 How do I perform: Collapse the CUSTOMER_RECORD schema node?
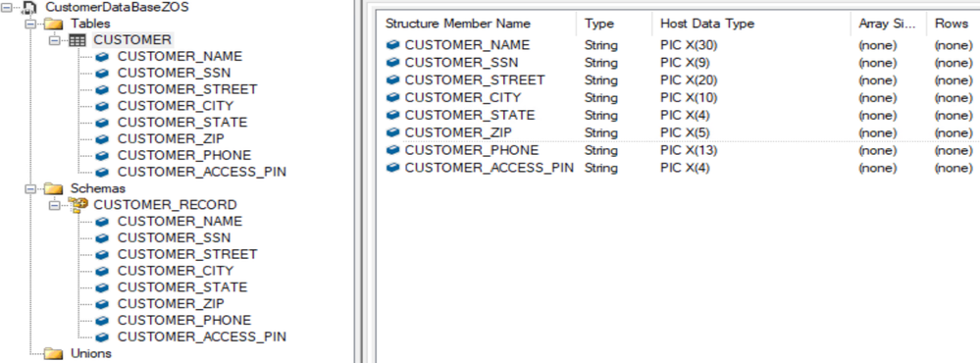point(54,204)
